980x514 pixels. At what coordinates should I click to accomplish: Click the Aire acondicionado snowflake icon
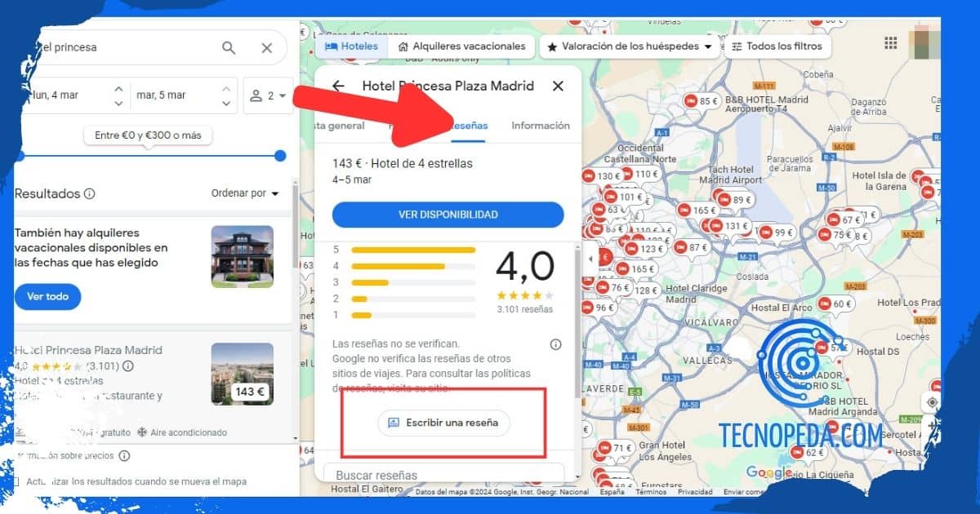tap(141, 432)
